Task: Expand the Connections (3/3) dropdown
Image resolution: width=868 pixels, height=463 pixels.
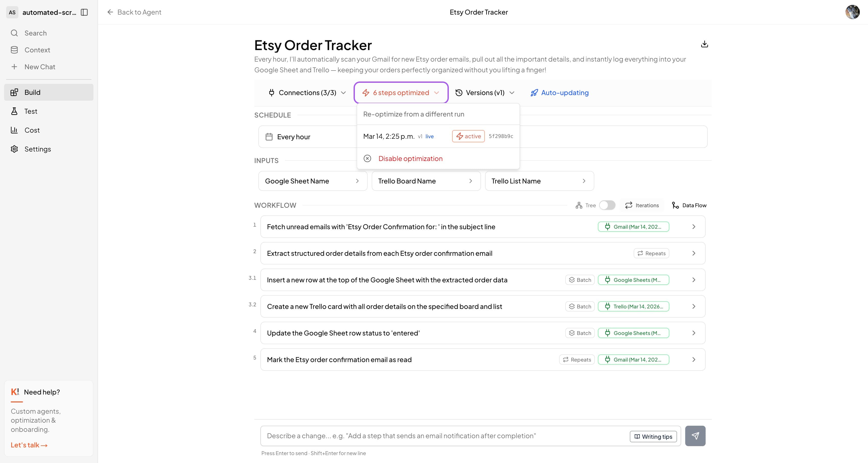Action: tap(307, 93)
